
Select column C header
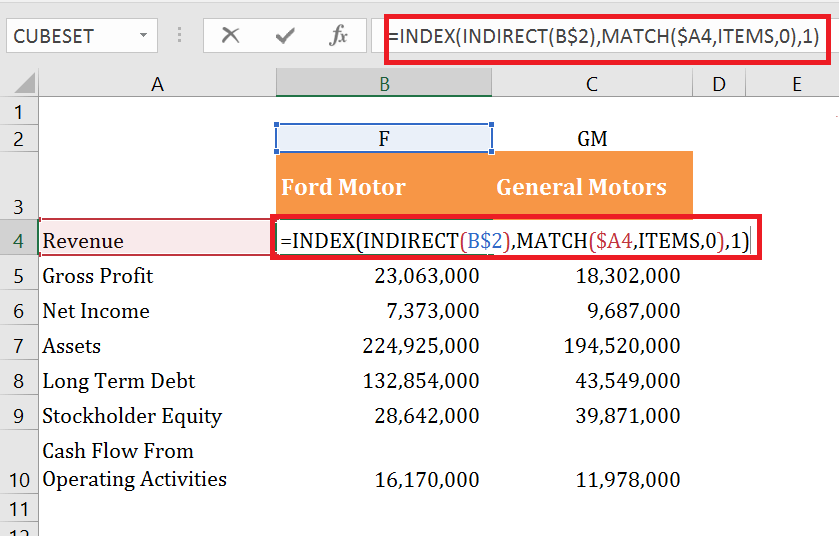coord(592,84)
